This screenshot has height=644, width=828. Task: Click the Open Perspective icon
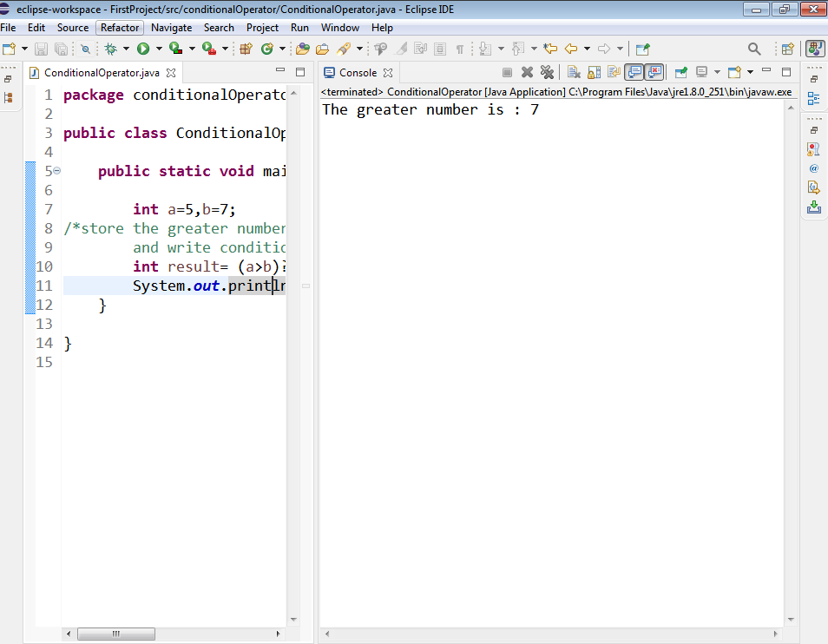point(788,49)
